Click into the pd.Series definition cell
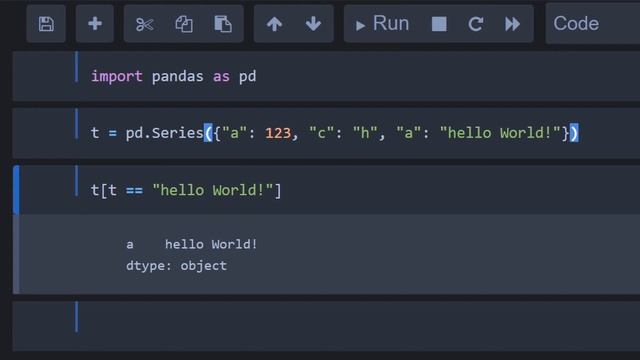 pos(327,133)
